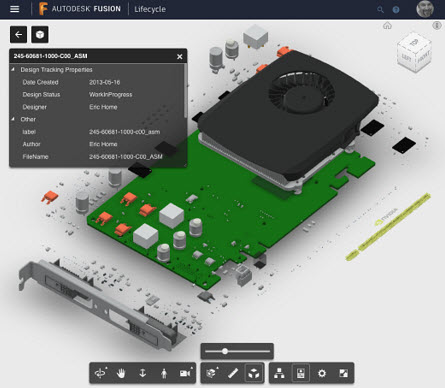Click the Lifecycle header label
Viewport: 445px width, 388px height.
(150, 9)
